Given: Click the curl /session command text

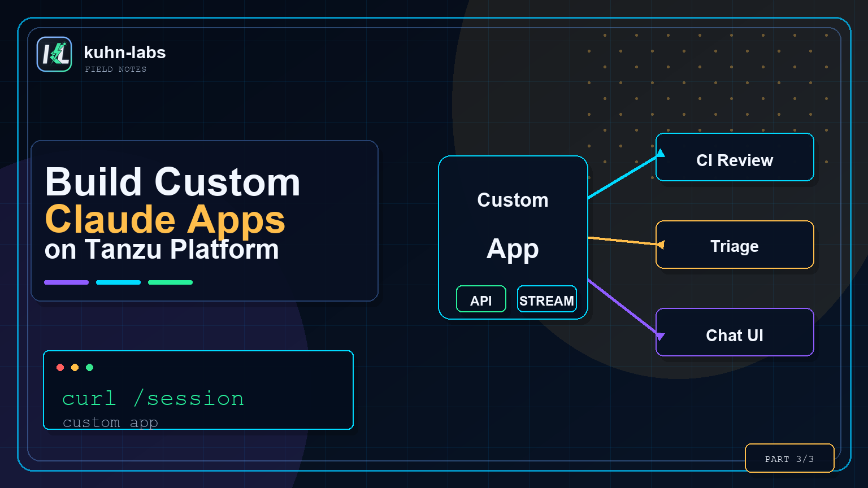Looking at the screenshot, I should coord(153,399).
